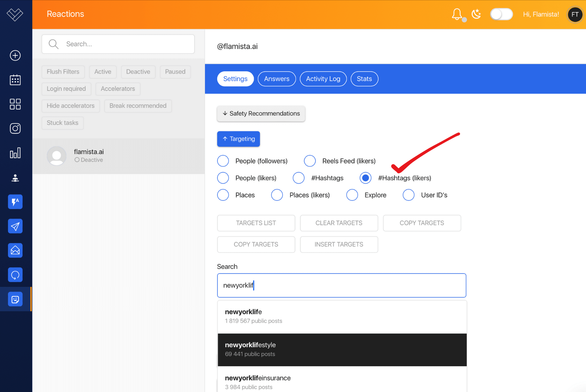Open the bar chart statistics icon

point(15,153)
